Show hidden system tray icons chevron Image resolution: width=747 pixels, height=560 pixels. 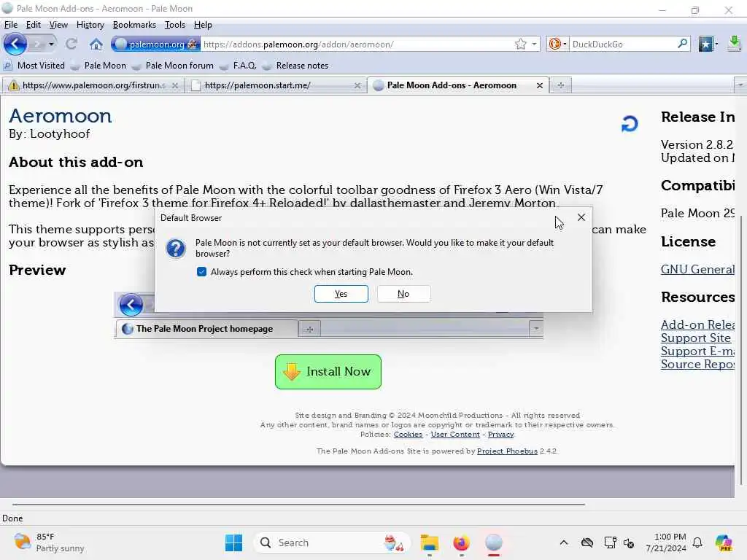[564, 542]
